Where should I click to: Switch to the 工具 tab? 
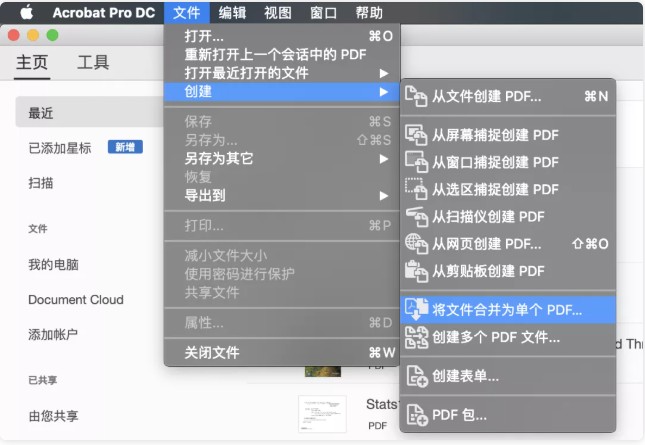93,62
